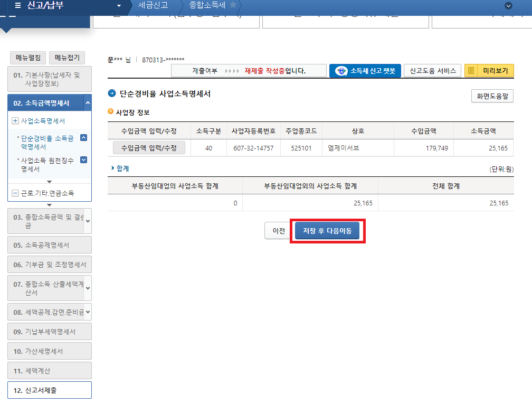Select business number 607-32-14757 cell

(x=253, y=148)
